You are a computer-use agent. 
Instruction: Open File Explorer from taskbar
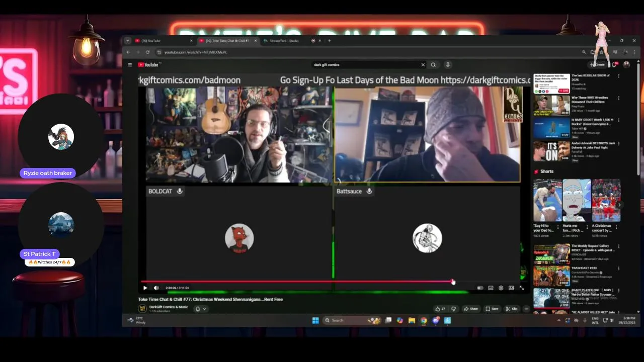412,320
